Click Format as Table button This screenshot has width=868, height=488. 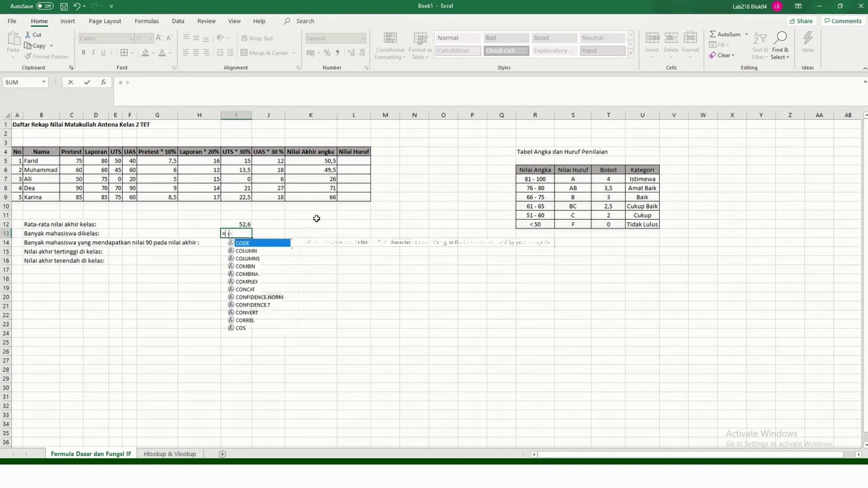point(420,45)
